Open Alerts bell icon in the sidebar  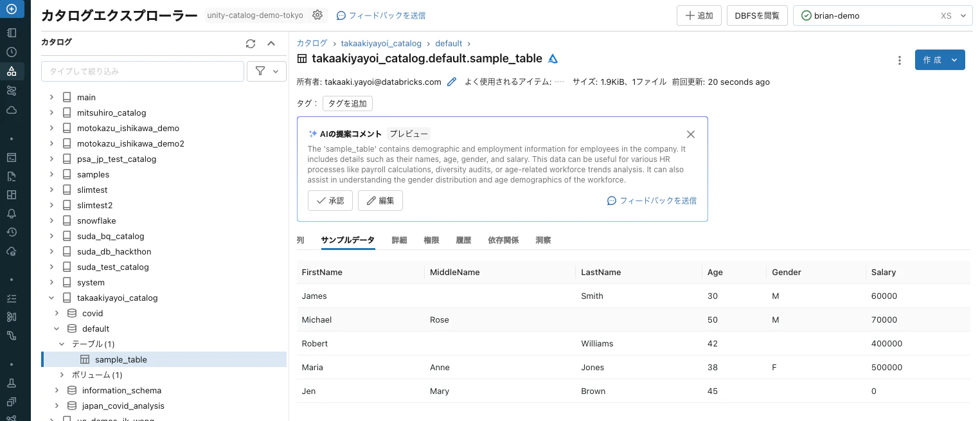pyautogui.click(x=12, y=213)
